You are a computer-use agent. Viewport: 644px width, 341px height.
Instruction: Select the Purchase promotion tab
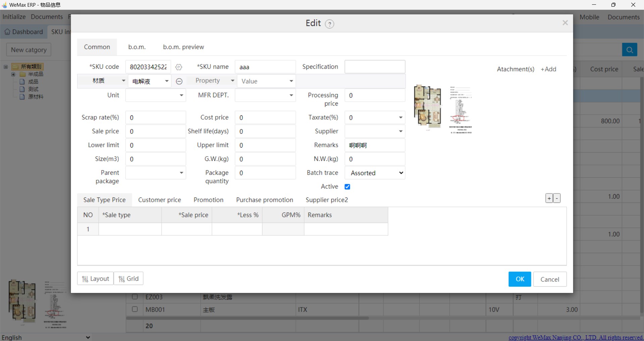tap(265, 200)
